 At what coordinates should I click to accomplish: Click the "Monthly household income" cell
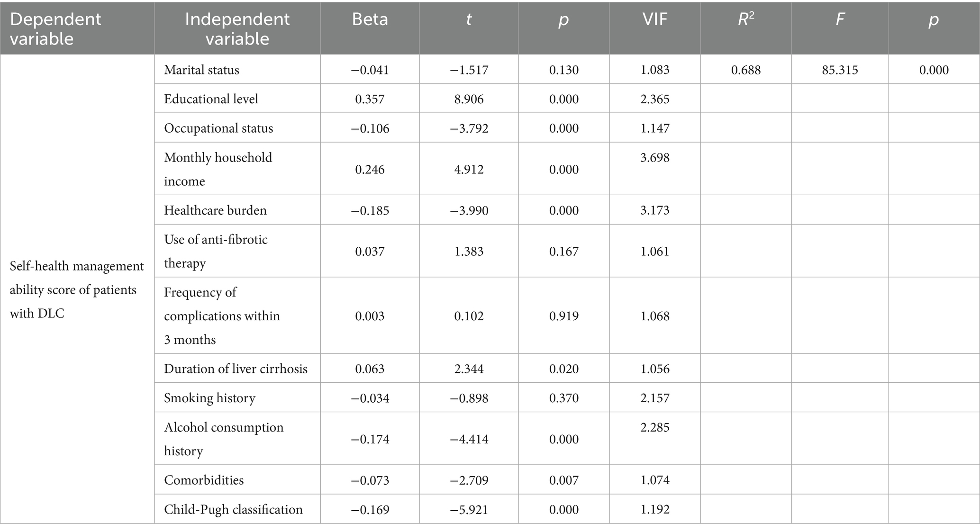tap(218, 169)
